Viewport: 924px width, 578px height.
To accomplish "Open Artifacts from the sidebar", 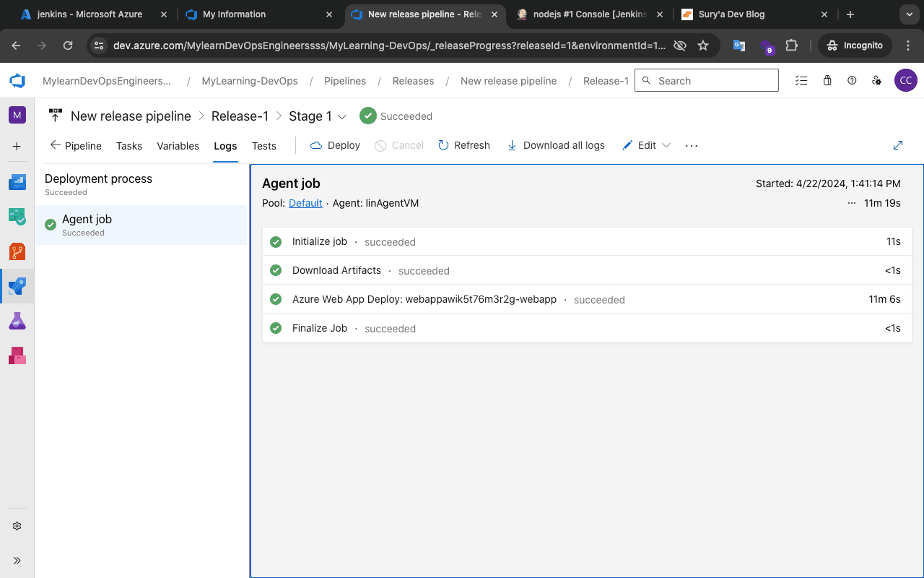I will tap(17, 355).
